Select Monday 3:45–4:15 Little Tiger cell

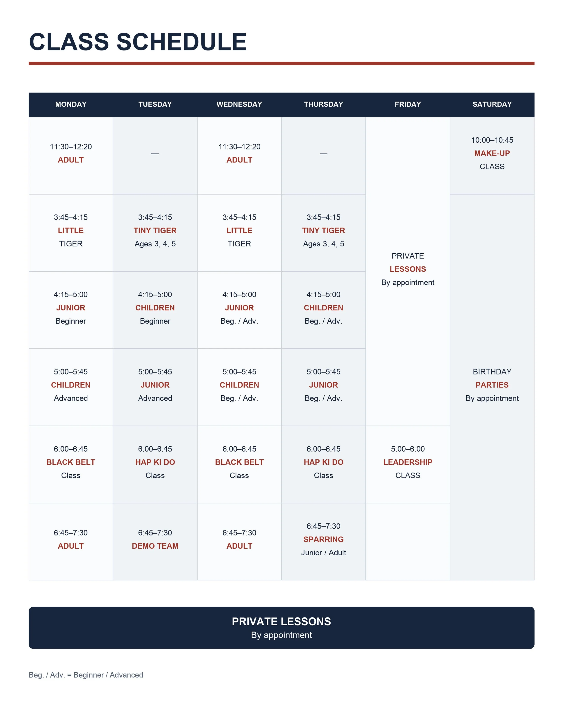(71, 233)
